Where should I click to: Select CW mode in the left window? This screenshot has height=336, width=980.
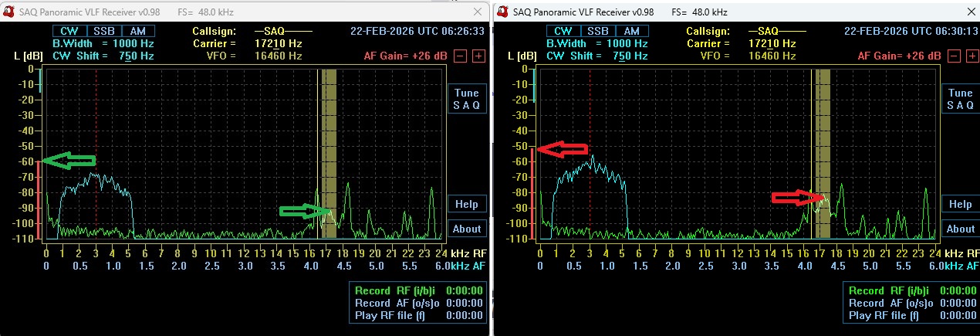(65, 31)
